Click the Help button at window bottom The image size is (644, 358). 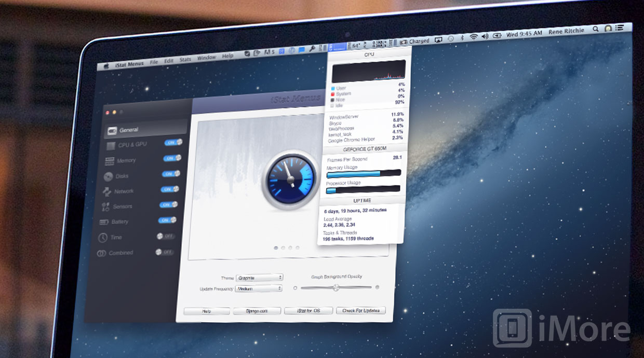tap(207, 311)
